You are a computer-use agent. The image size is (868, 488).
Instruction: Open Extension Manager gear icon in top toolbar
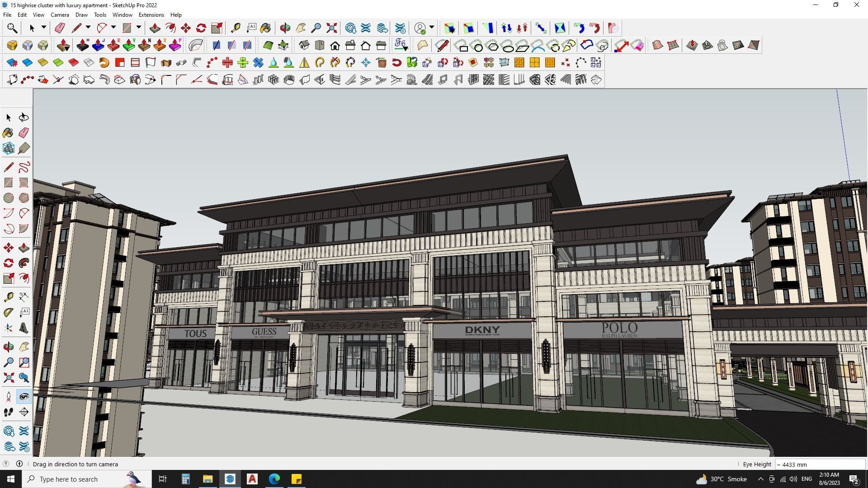pyautogui.click(x=400, y=28)
